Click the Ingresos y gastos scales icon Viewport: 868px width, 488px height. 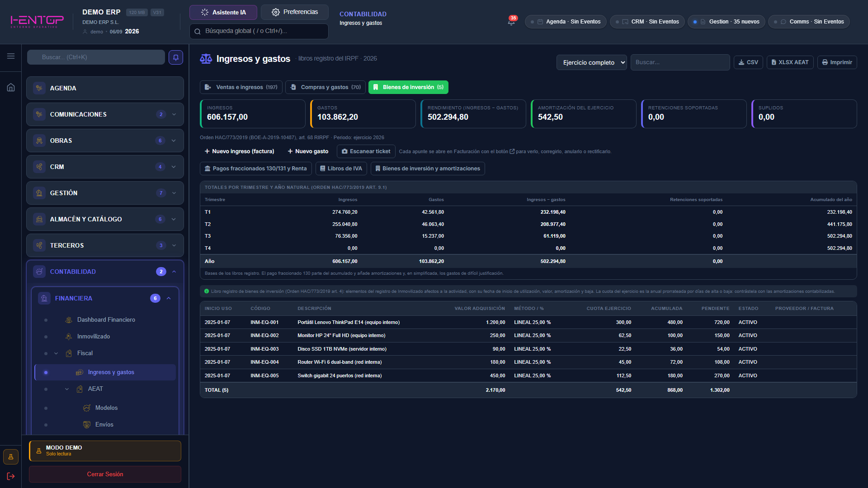pyautogui.click(x=206, y=59)
